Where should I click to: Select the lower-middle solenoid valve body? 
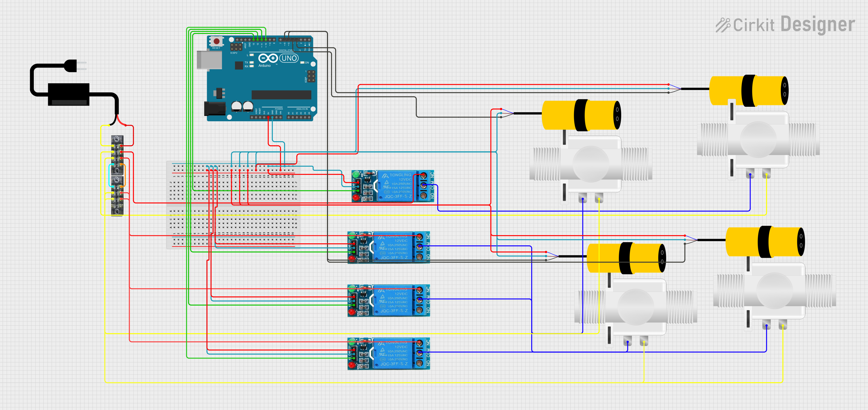[635, 309]
